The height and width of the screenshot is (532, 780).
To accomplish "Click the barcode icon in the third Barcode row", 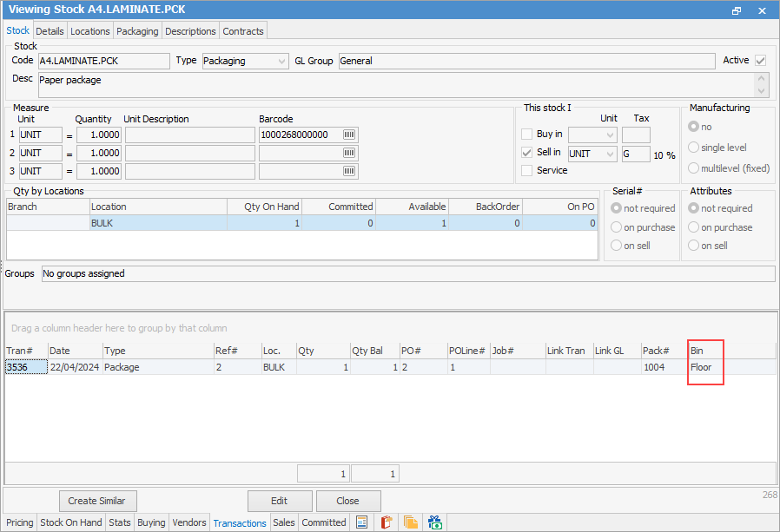I will (349, 172).
